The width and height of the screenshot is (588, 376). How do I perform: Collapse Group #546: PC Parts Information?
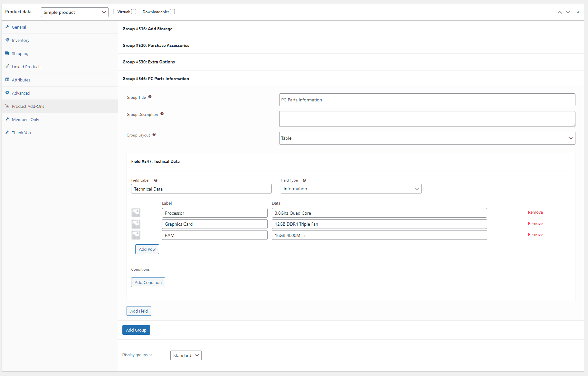click(351, 79)
